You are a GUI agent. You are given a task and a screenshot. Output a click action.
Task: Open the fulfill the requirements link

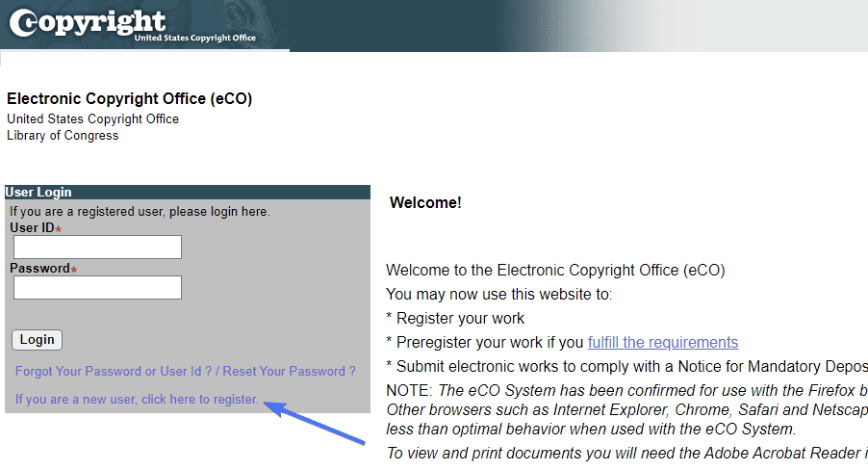click(x=663, y=343)
